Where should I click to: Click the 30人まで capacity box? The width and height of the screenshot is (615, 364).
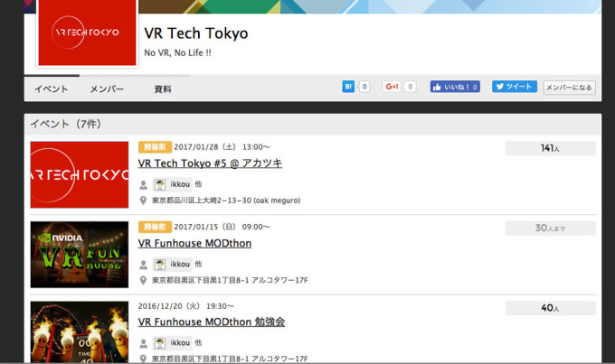[550, 229]
